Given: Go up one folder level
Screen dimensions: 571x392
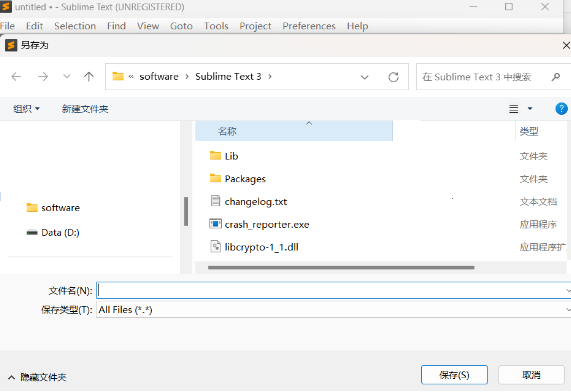Looking at the screenshot, I should click(x=89, y=76).
